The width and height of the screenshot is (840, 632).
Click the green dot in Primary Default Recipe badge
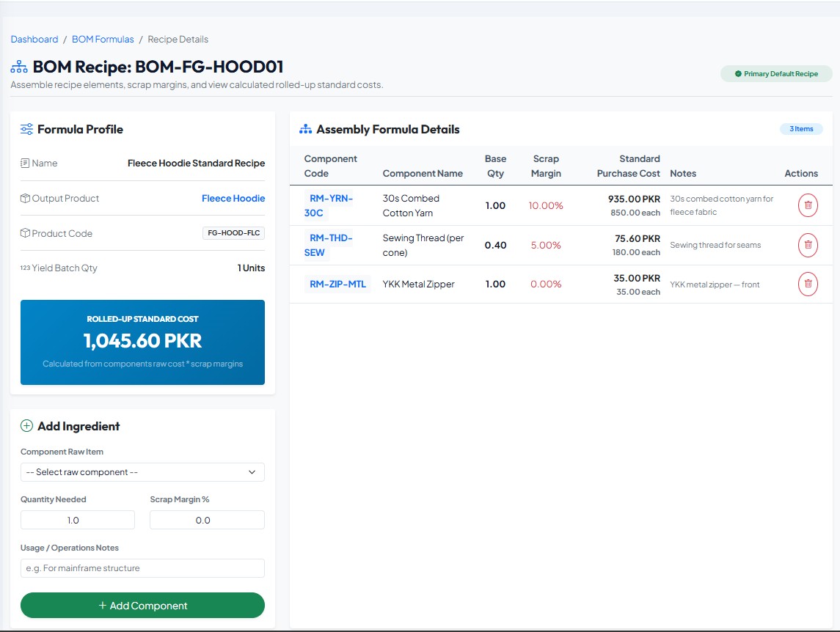[738, 74]
